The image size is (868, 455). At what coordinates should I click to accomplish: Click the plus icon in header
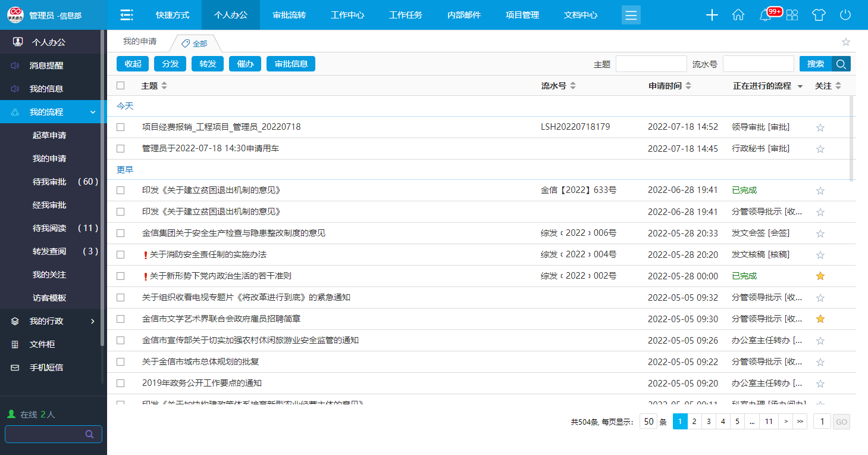(712, 15)
